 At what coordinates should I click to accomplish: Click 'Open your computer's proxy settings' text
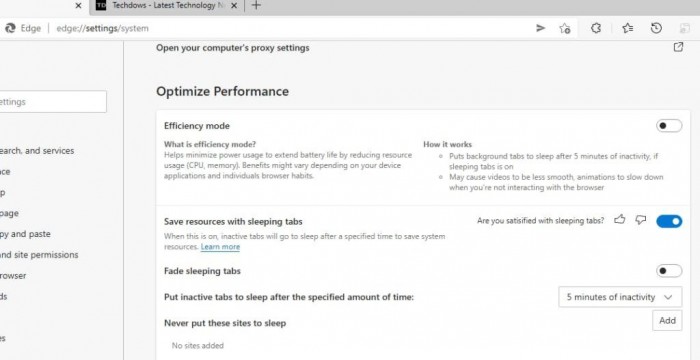point(233,48)
